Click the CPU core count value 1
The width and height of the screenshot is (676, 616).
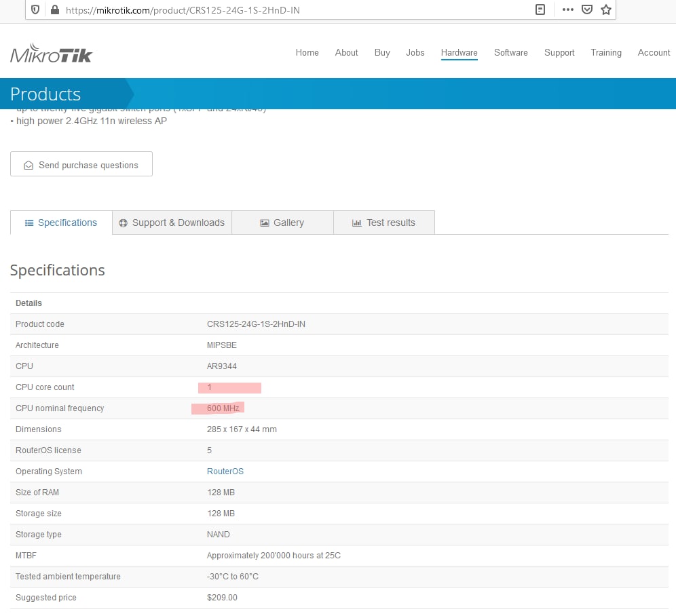[209, 387]
